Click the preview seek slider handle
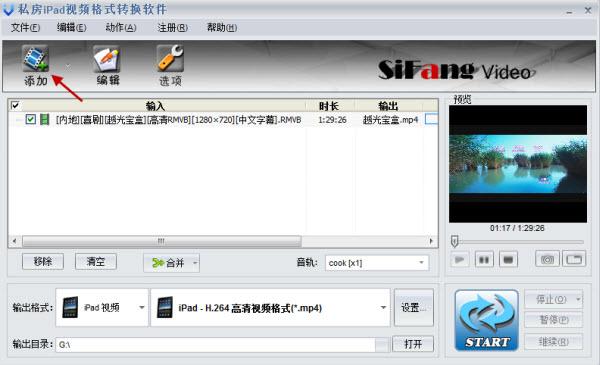Screen dimensions: 600x365 [x=455, y=241]
